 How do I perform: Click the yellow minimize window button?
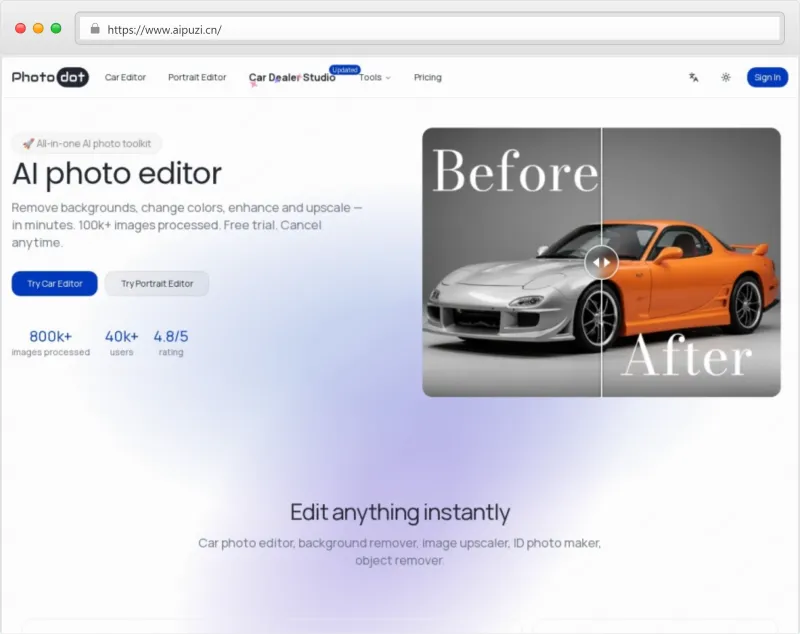click(x=38, y=29)
